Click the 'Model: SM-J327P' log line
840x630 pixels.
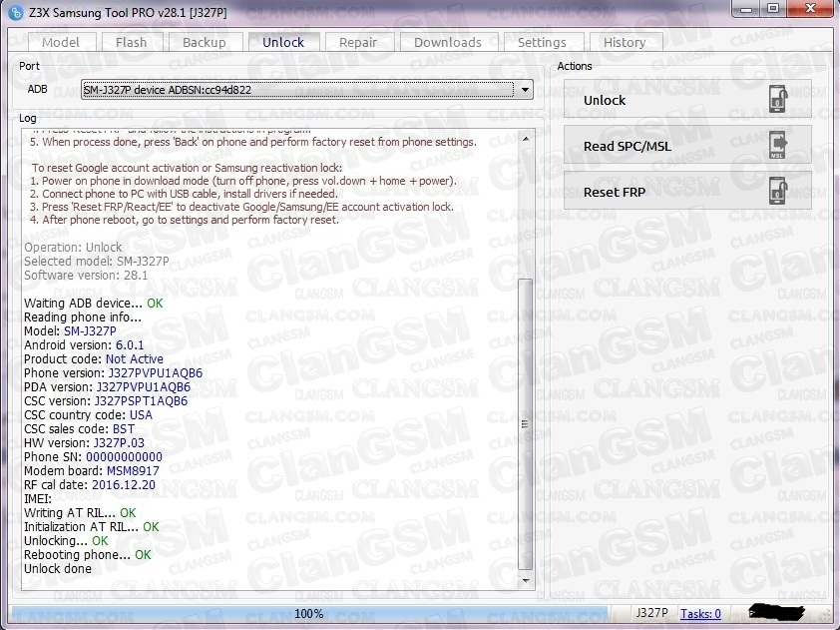tap(70, 331)
